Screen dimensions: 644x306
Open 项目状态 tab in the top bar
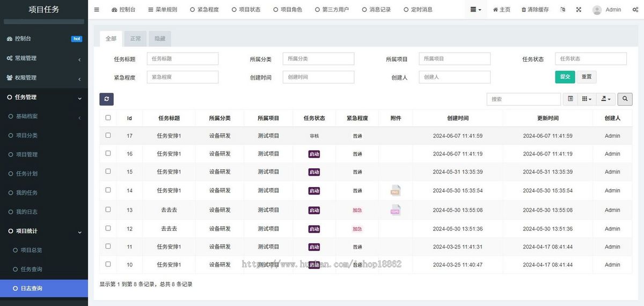pyautogui.click(x=246, y=10)
